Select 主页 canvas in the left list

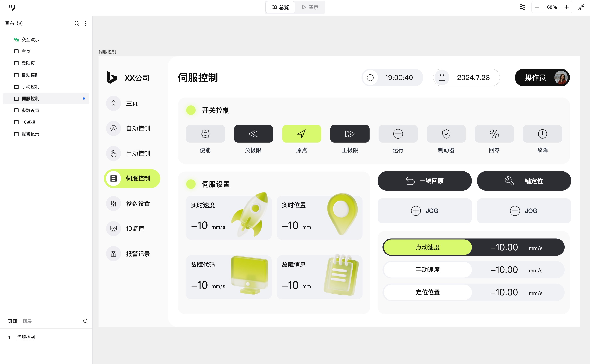point(46,51)
